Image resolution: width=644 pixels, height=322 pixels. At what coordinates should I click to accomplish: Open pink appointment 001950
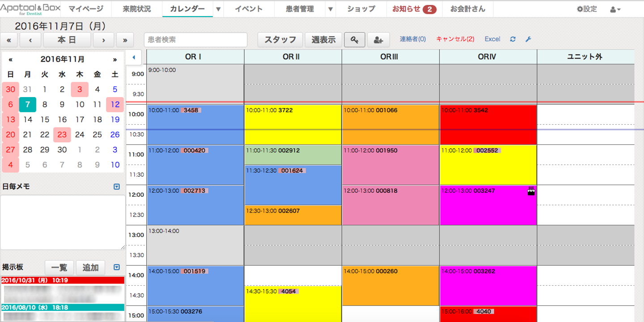[x=390, y=165]
